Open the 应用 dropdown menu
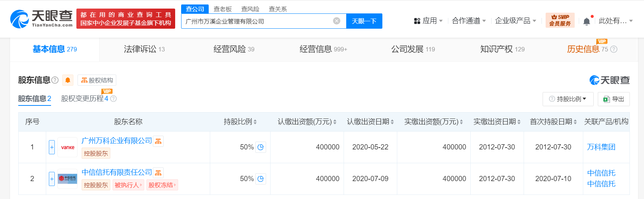644x199 pixels. coord(428,21)
